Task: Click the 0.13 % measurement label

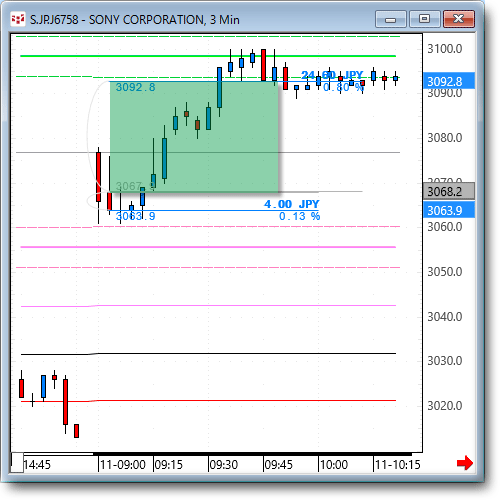Action: [x=299, y=216]
